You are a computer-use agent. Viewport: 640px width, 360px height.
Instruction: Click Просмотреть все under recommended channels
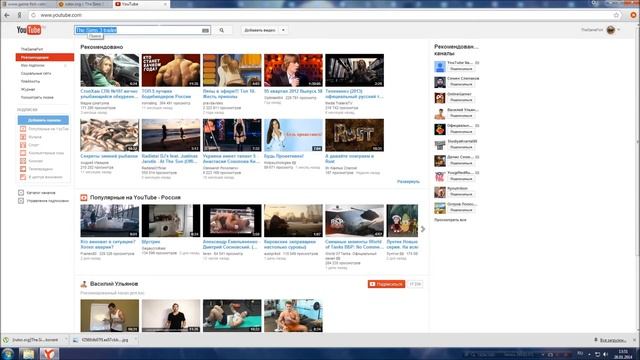[450, 220]
